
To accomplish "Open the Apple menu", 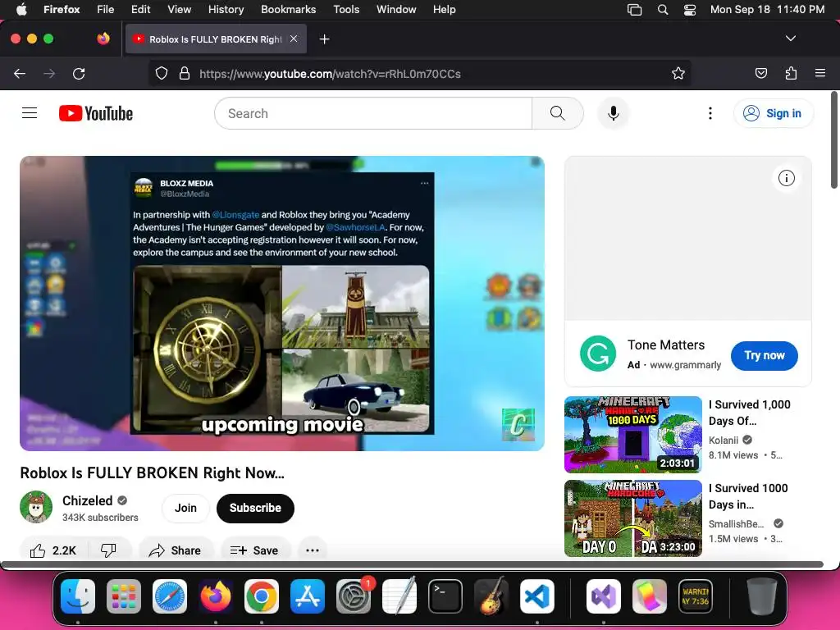I will (x=21, y=10).
